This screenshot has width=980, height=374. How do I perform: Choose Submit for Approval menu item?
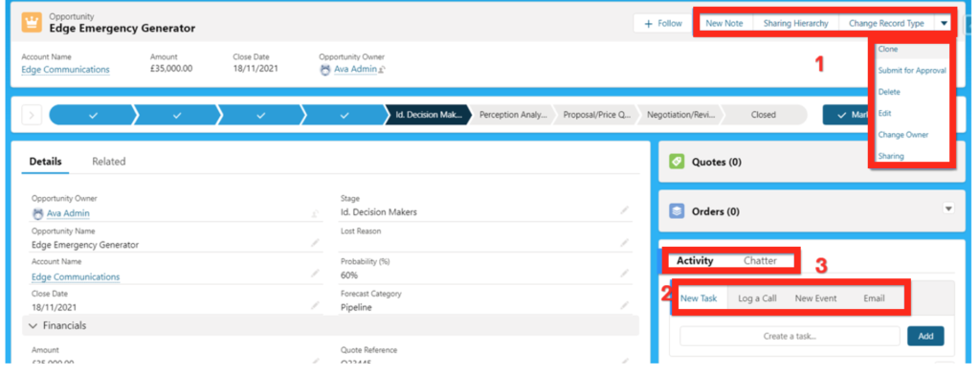(x=912, y=71)
